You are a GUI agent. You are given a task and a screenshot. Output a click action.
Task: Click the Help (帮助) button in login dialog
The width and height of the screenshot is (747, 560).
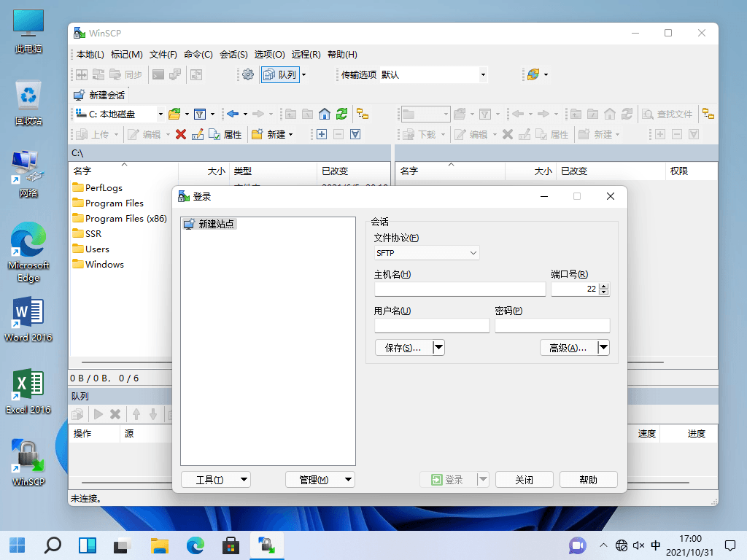(x=589, y=480)
